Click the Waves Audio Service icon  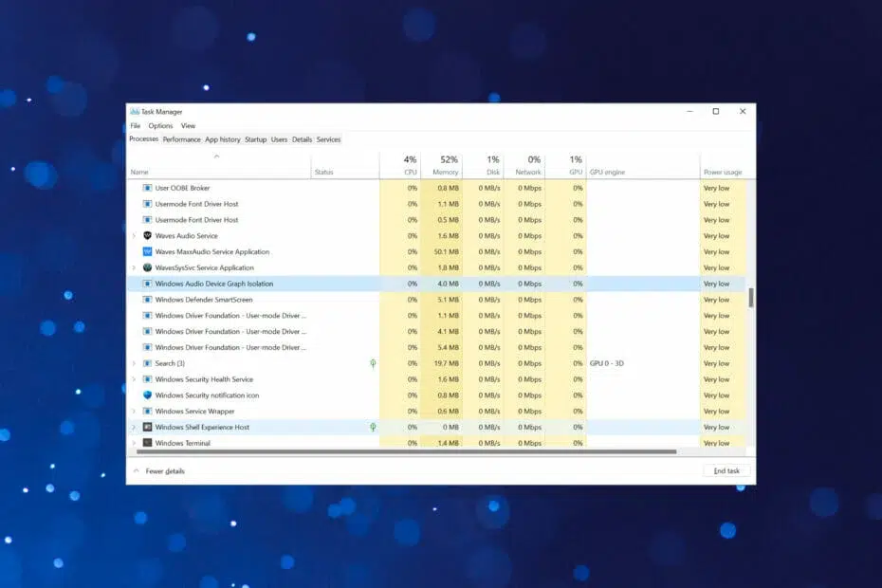pyautogui.click(x=147, y=236)
